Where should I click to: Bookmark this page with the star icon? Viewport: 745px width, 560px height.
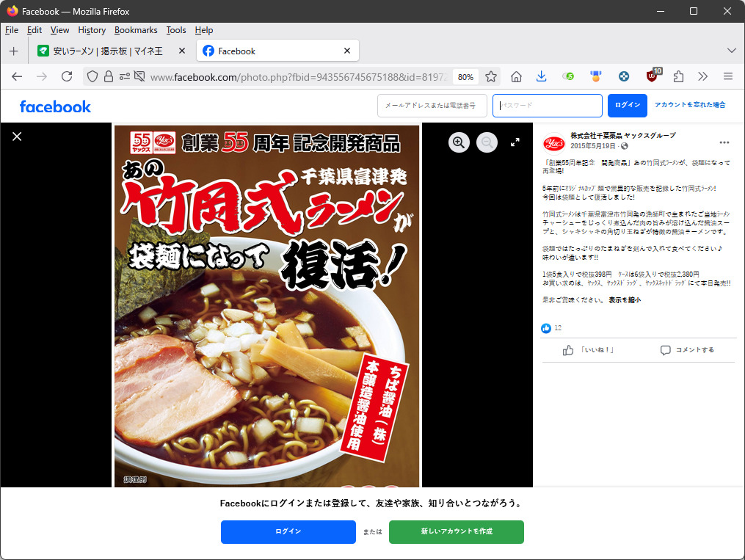[491, 76]
